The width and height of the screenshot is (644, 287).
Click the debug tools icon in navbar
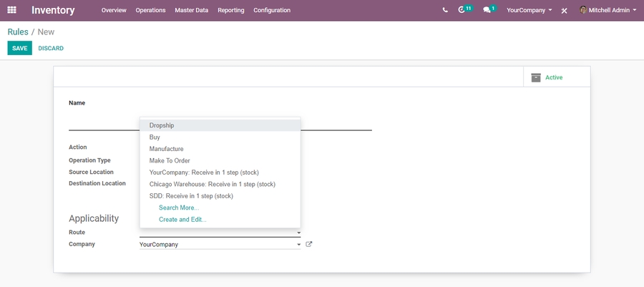coord(565,11)
